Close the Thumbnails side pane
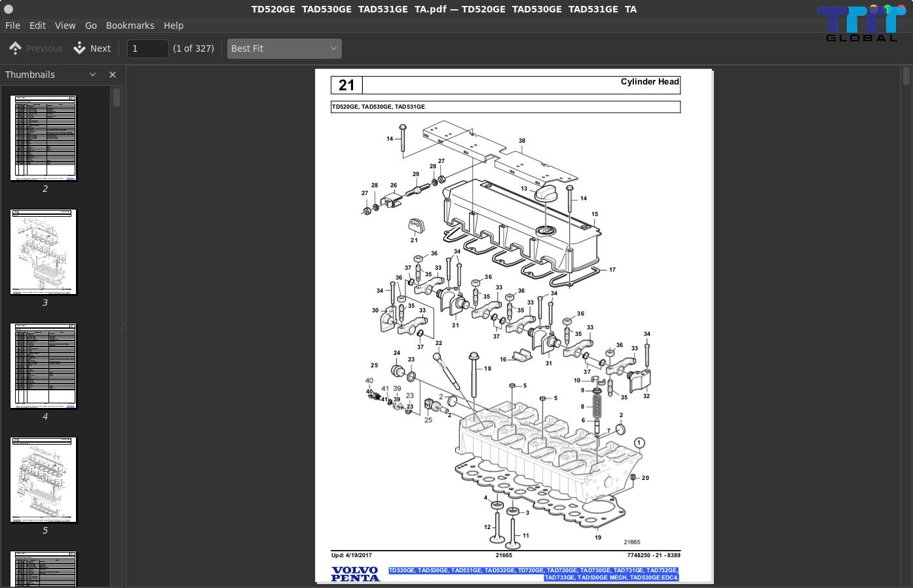 pos(113,75)
